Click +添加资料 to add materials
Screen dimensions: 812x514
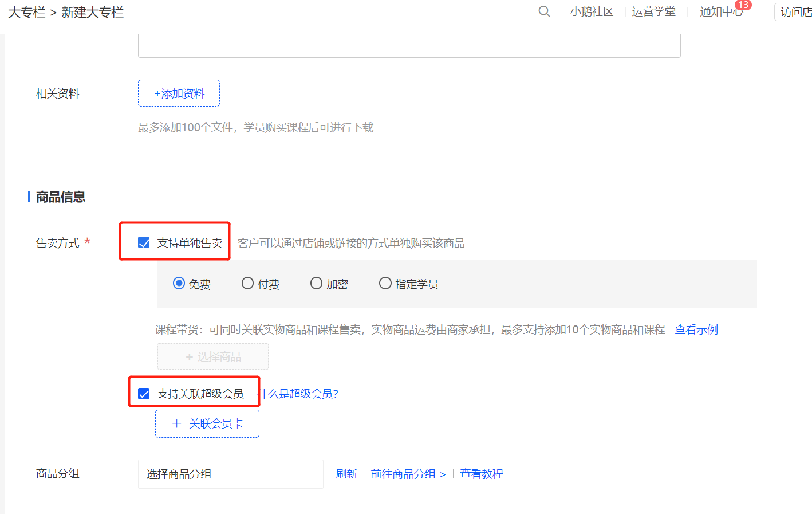click(x=179, y=93)
